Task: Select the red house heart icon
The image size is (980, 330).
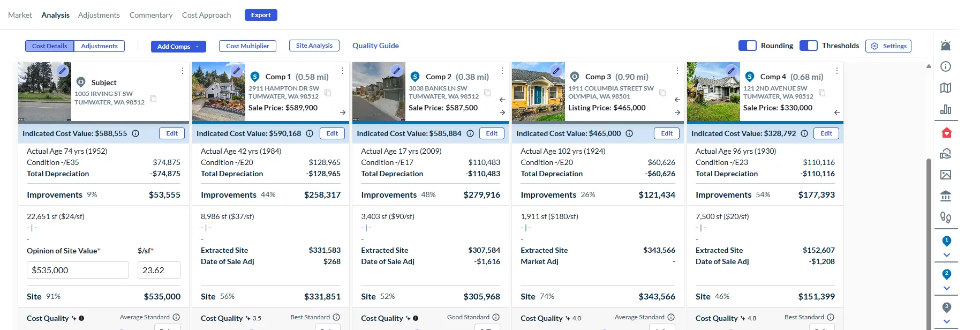Action: coord(946,132)
